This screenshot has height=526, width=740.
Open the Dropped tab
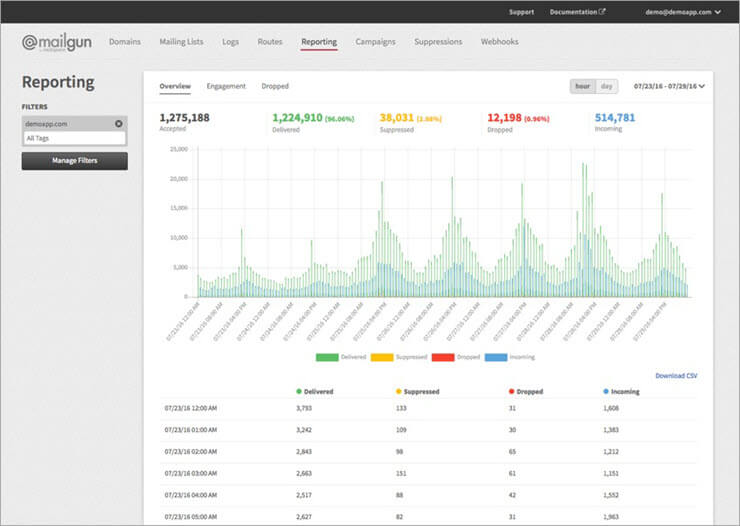[275, 86]
